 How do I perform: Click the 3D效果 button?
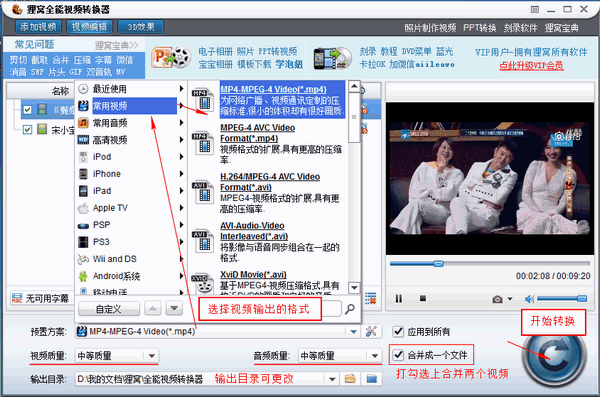pos(141,27)
